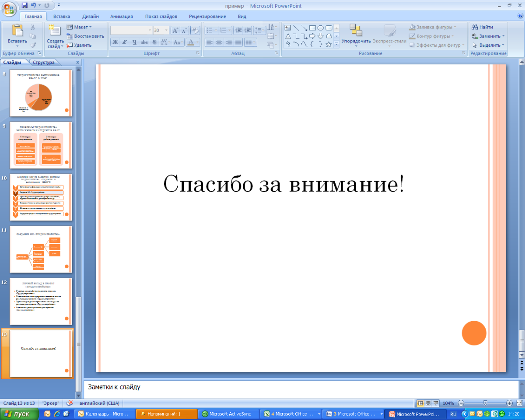Toggle center text alignment
Screen dimensions: 525x420
[219, 42]
